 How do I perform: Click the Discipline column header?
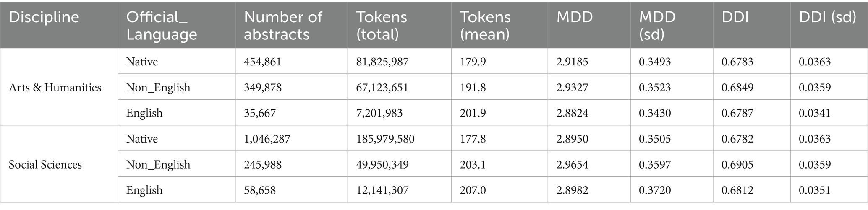pyautogui.click(x=44, y=17)
